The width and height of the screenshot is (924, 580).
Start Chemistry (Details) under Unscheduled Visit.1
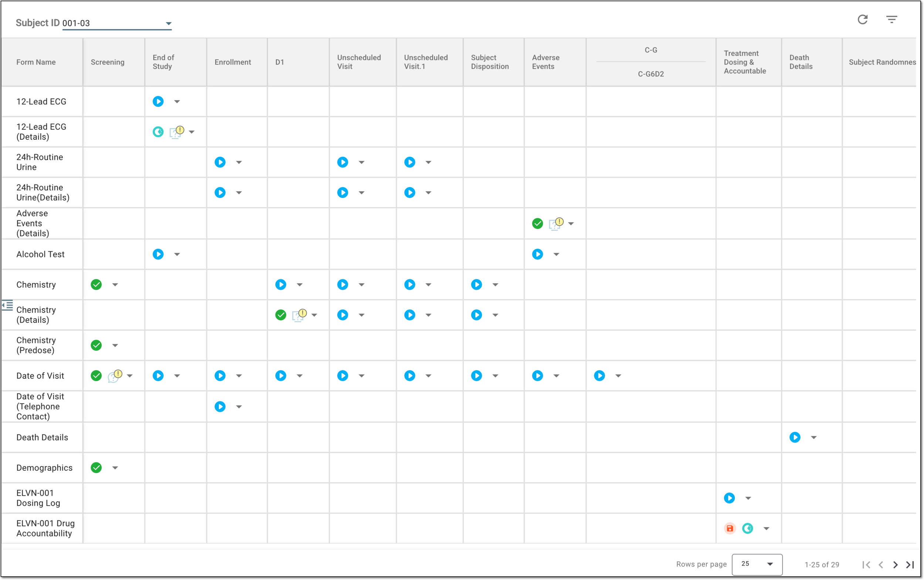coord(410,315)
